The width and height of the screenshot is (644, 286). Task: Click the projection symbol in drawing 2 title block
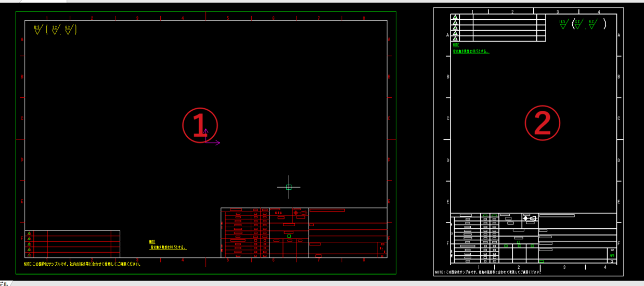(x=530, y=218)
